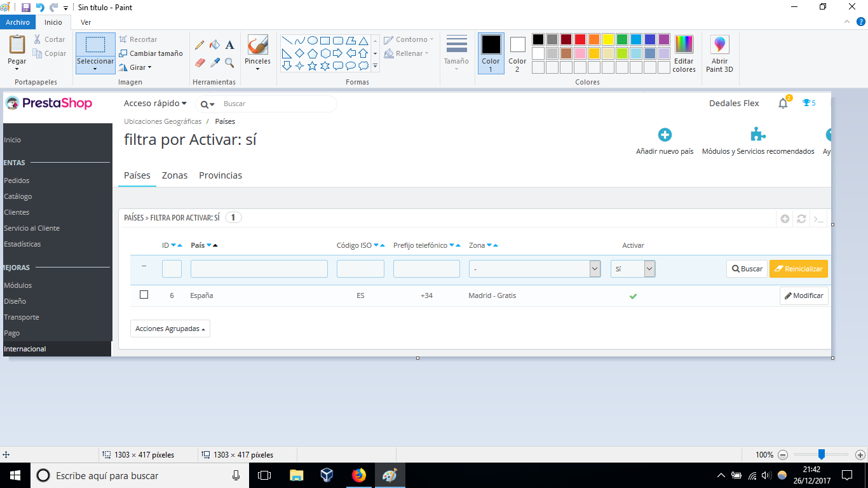Open the Archivo menu
The image size is (868, 488).
click(x=18, y=22)
